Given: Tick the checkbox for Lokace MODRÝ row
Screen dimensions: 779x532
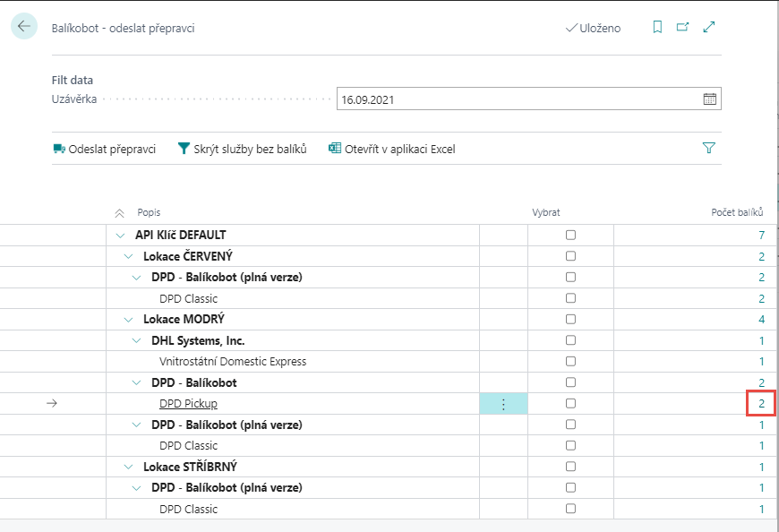Looking at the screenshot, I should tap(570, 320).
